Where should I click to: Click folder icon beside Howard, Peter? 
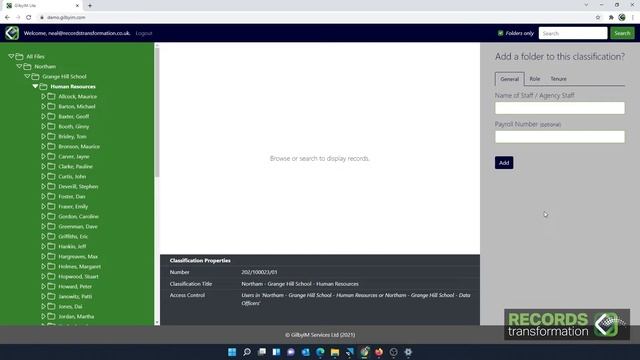51,287
